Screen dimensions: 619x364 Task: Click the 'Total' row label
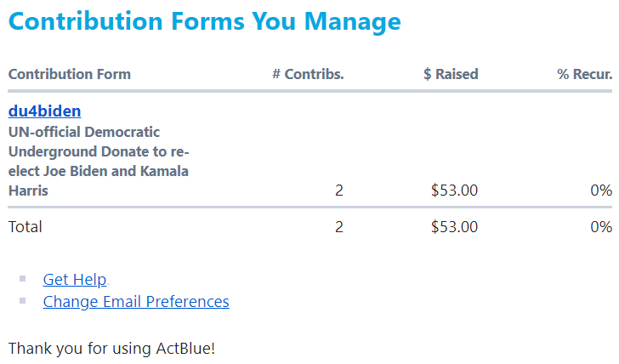25,227
